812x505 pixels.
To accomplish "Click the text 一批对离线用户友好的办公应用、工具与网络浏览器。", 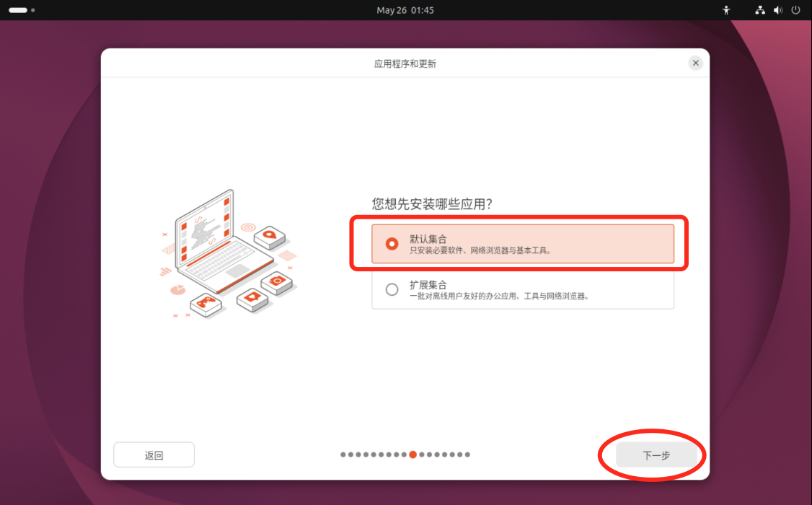I will click(500, 297).
